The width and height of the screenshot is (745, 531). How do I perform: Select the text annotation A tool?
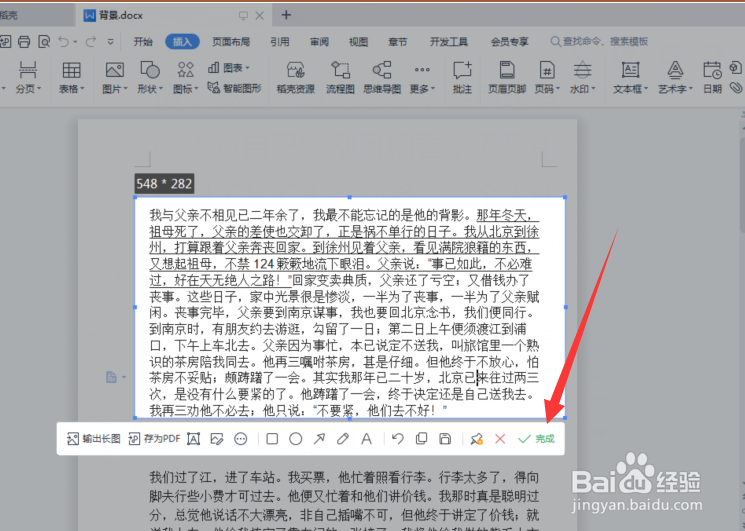click(x=366, y=439)
